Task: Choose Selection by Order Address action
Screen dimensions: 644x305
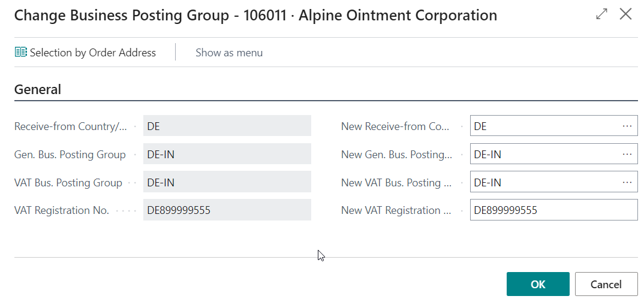Action: (x=85, y=53)
